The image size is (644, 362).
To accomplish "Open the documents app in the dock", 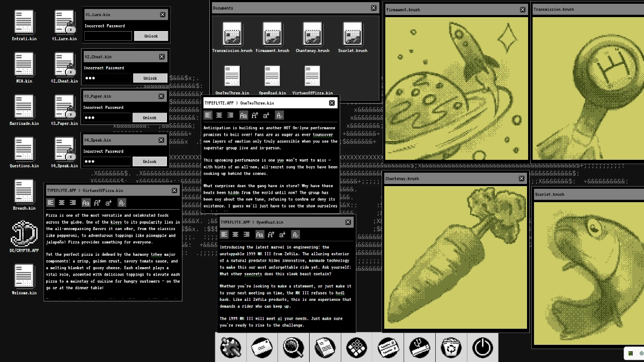I will 325,348.
